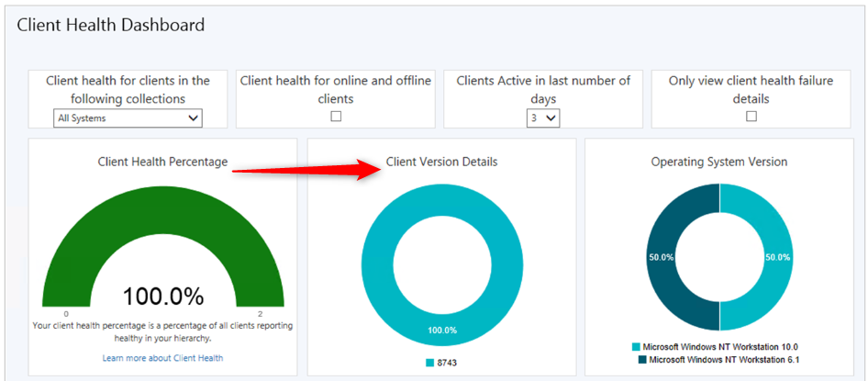Viewport: 868px width, 381px height.
Task: Click the 8743 version legend text
Action: (447, 363)
